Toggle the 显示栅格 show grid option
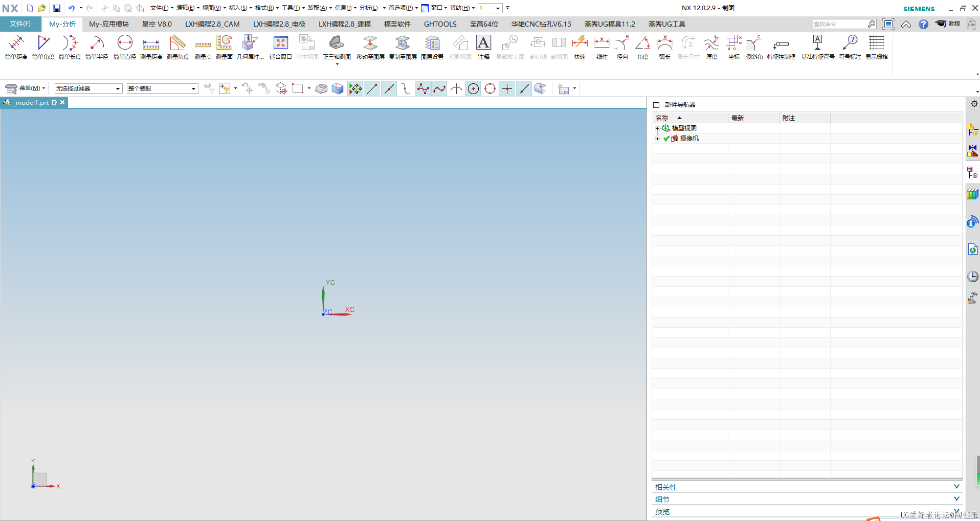 click(x=877, y=47)
